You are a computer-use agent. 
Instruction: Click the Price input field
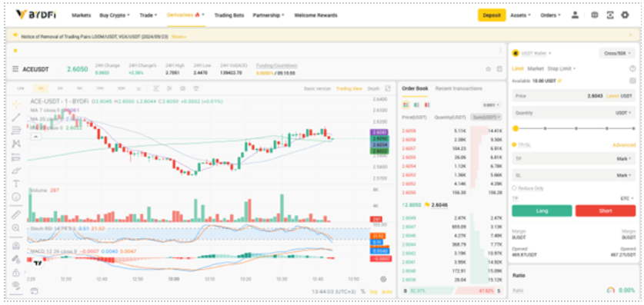(574, 96)
